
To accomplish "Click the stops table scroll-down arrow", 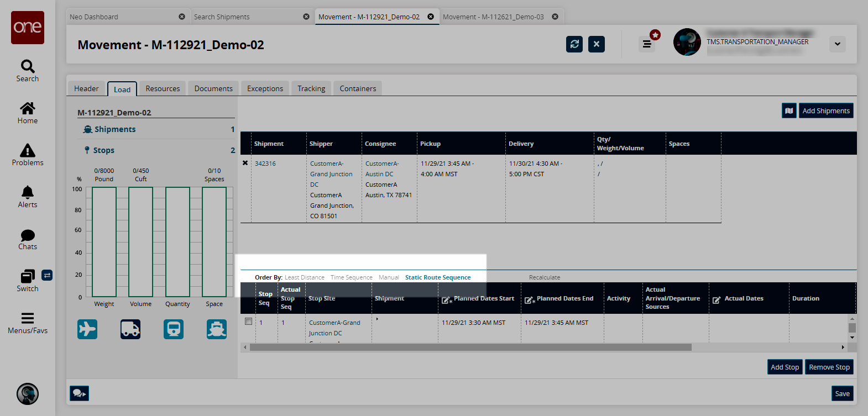I will (852, 337).
